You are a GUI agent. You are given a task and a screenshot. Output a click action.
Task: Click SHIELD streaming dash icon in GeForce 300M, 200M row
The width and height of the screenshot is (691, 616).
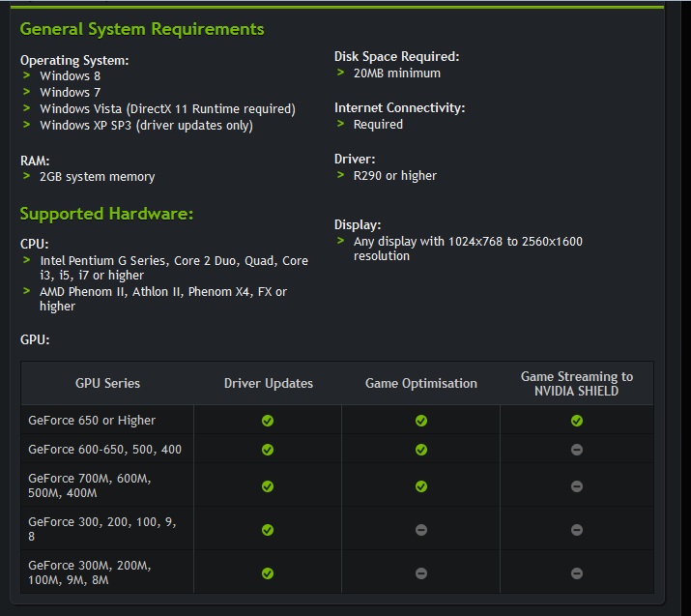point(577,573)
